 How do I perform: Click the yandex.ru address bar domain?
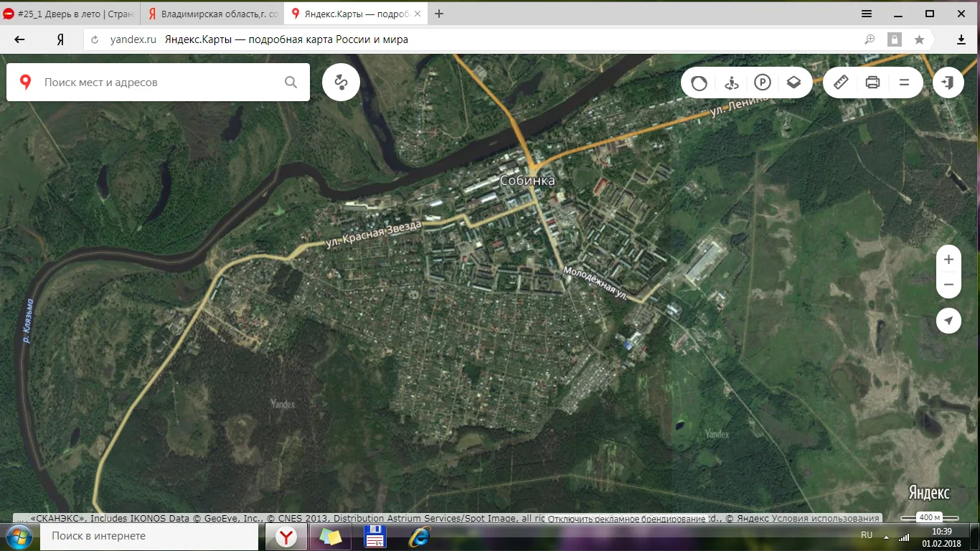coord(133,40)
